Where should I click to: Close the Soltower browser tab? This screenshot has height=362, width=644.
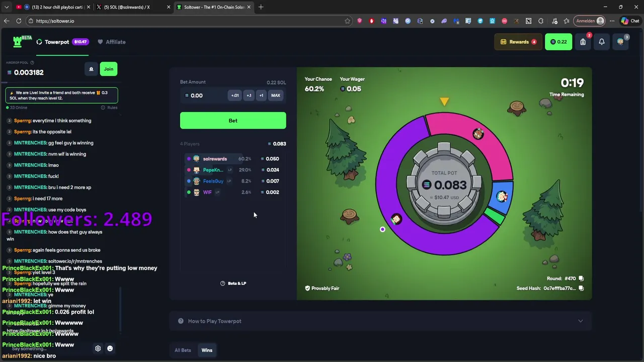(x=249, y=7)
